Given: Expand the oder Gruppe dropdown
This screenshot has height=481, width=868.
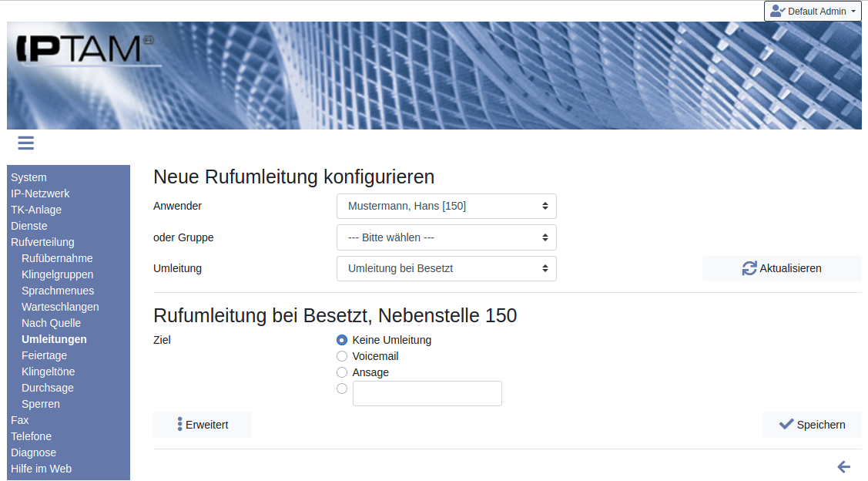Looking at the screenshot, I should (446, 237).
